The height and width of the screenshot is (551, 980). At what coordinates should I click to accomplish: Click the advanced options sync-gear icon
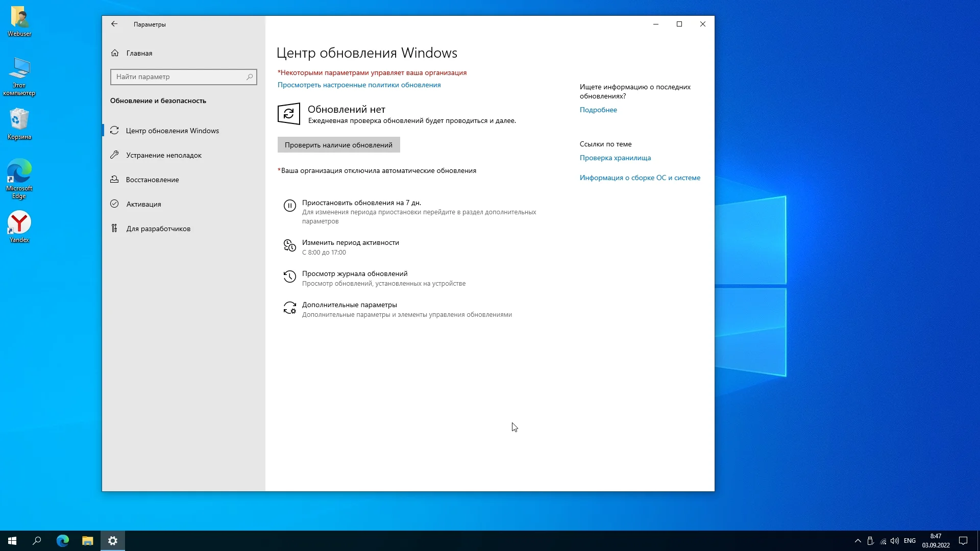(x=289, y=308)
